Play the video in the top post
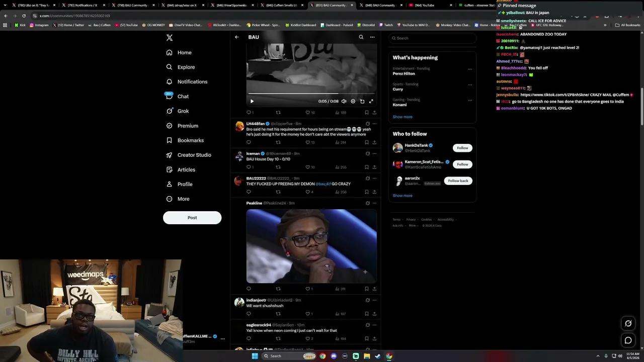 [252, 101]
